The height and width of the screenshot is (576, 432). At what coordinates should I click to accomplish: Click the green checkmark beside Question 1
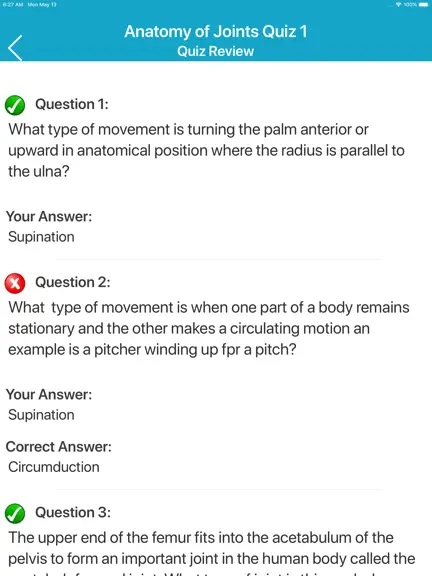tap(15, 105)
